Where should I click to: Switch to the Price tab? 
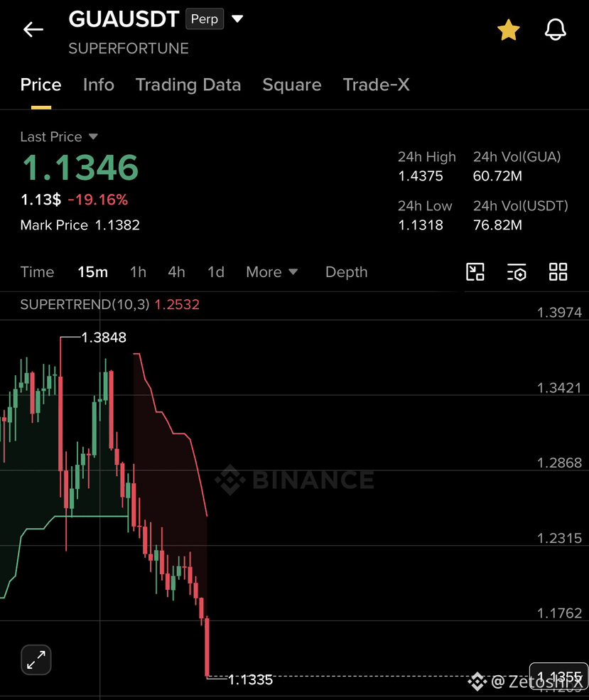[x=40, y=85]
